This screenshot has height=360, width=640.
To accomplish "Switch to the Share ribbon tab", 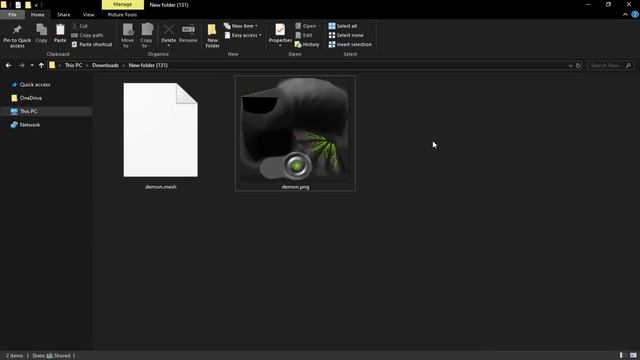I will point(64,15).
